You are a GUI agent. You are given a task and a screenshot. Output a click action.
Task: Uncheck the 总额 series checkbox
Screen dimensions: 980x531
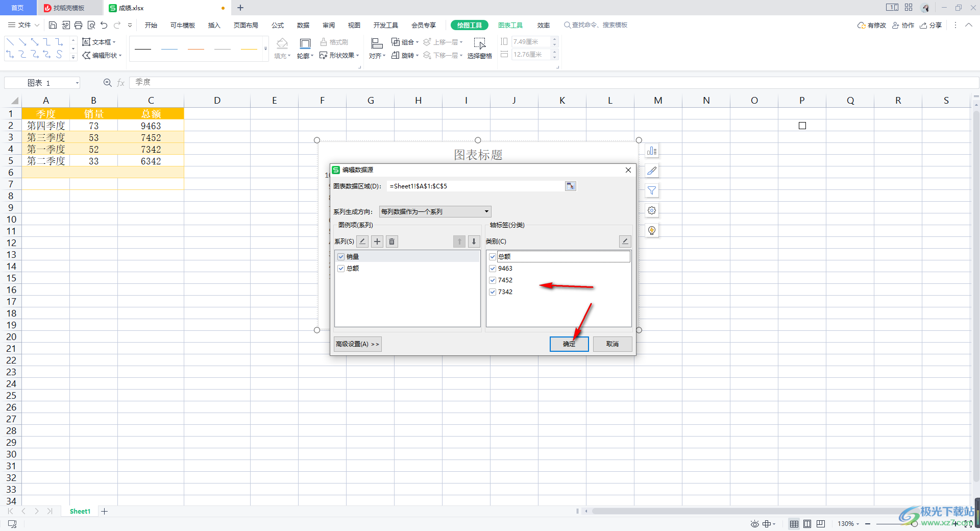click(341, 269)
